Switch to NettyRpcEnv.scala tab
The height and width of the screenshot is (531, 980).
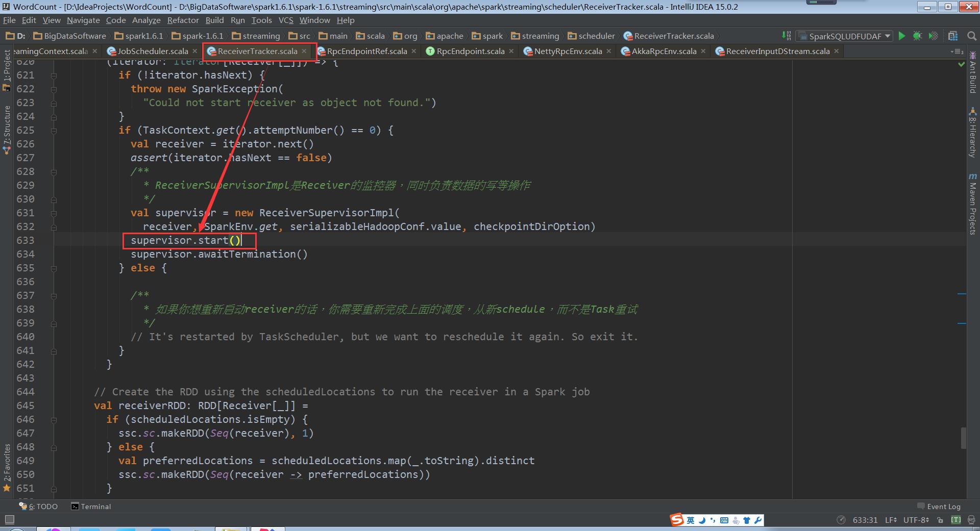pyautogui.click(x=568, y=51)
